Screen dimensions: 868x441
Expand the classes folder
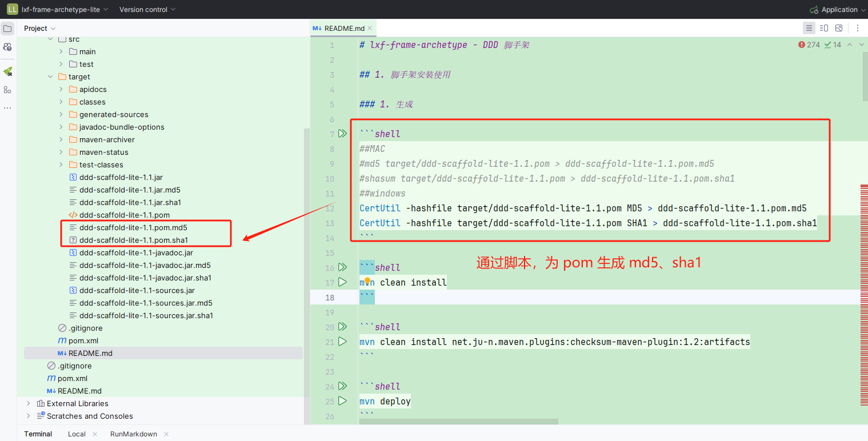pyautogui.click(x=61, y=102)
